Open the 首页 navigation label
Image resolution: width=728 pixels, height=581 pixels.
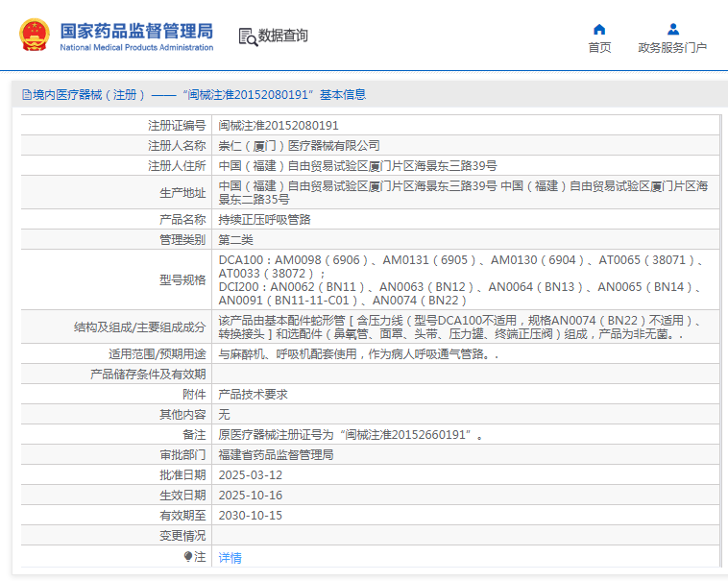click(599, 48)
